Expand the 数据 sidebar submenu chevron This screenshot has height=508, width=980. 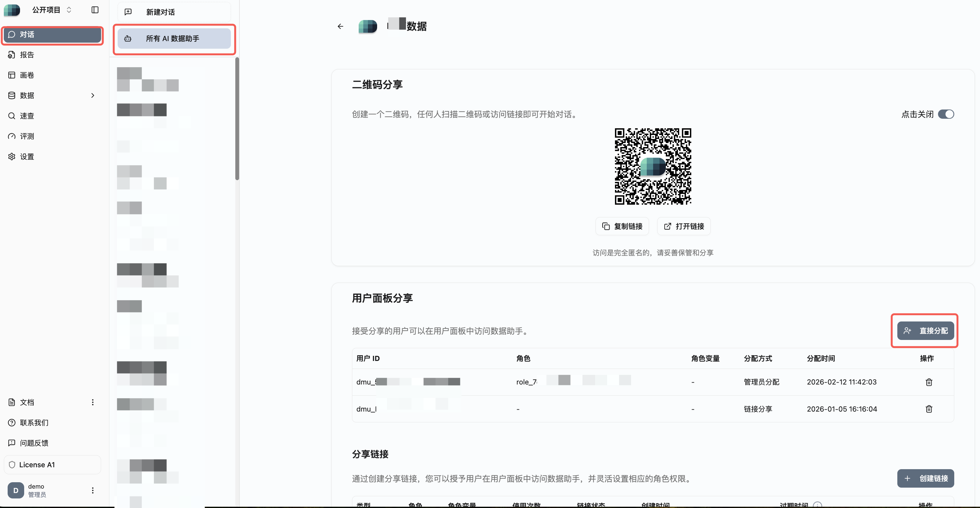(x=93, y=95)
